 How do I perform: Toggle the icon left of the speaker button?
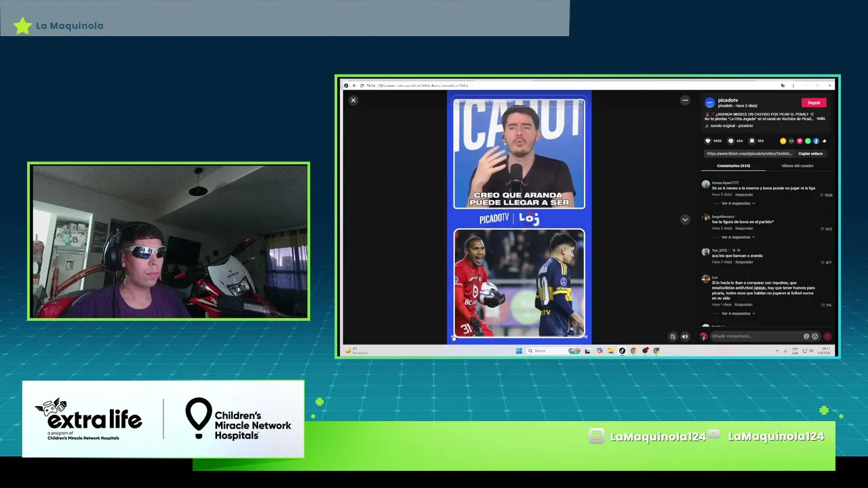pyautogui.click(x=673, y=336)
